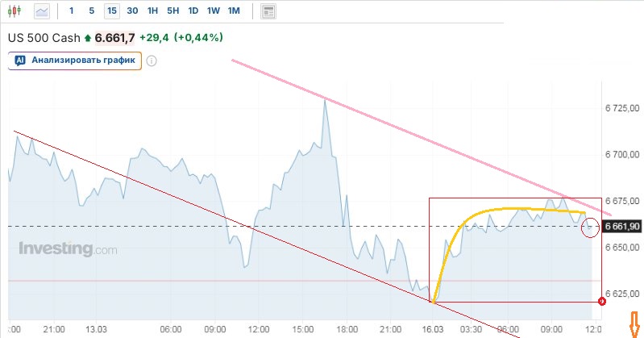Show the 1D timeframe
This screenshot has width=644, height=338.
(193, 11)
